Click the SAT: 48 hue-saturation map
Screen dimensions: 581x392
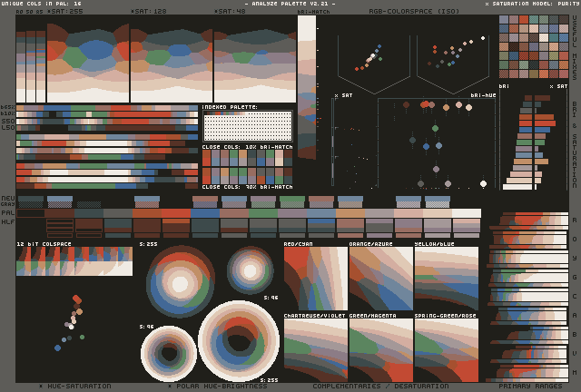pyautogui.click(x=255, y=59)
